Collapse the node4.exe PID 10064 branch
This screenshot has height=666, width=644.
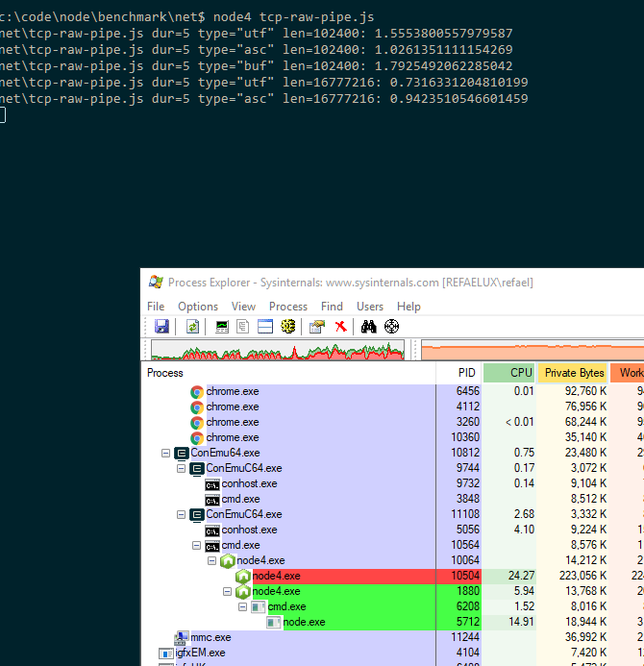(x=212, y=560)
